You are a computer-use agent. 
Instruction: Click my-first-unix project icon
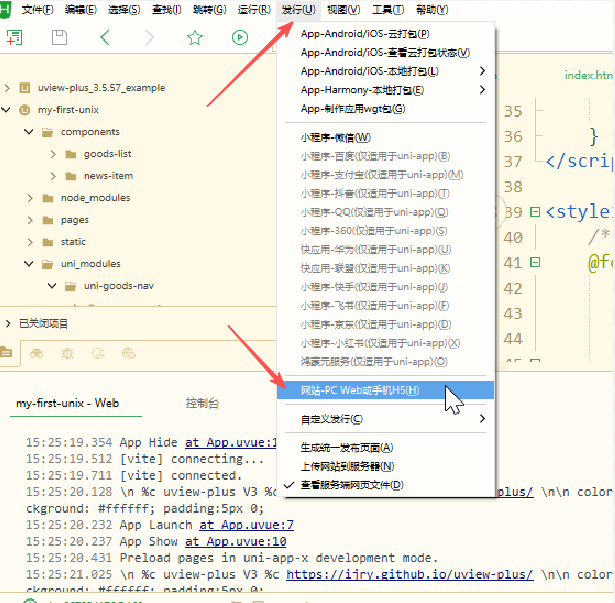[x=25, y=109]
